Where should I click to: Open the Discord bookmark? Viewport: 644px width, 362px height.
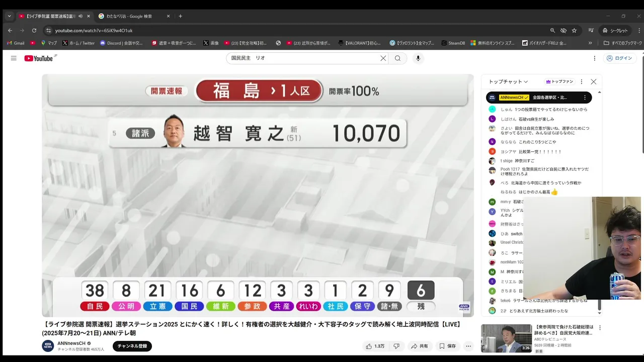[121, 43]
